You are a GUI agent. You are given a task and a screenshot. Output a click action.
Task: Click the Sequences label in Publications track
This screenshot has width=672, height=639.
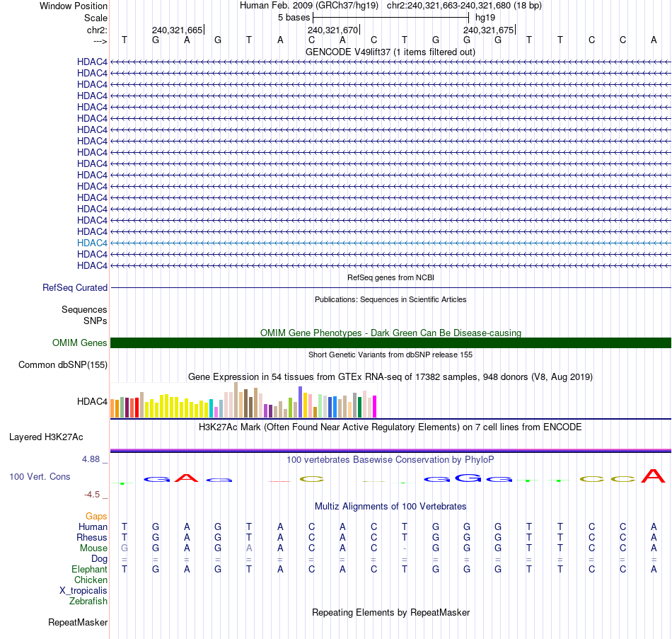point(84,310)
